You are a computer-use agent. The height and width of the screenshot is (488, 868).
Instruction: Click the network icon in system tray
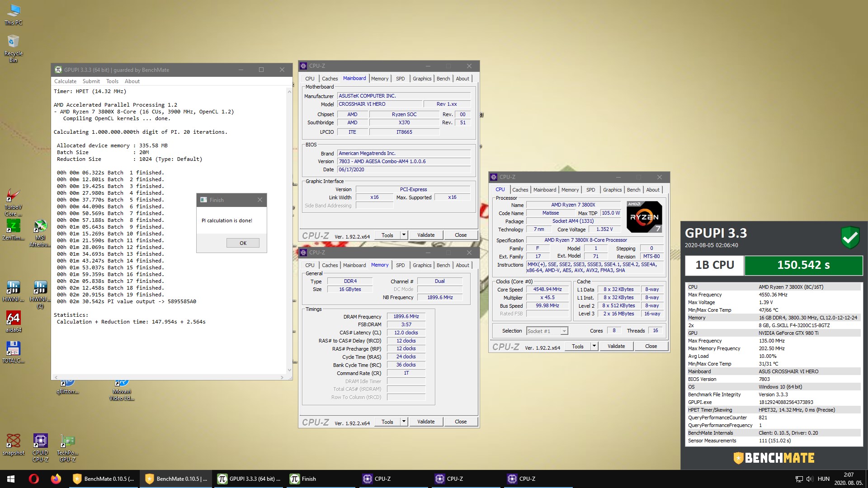click(799, 479)
